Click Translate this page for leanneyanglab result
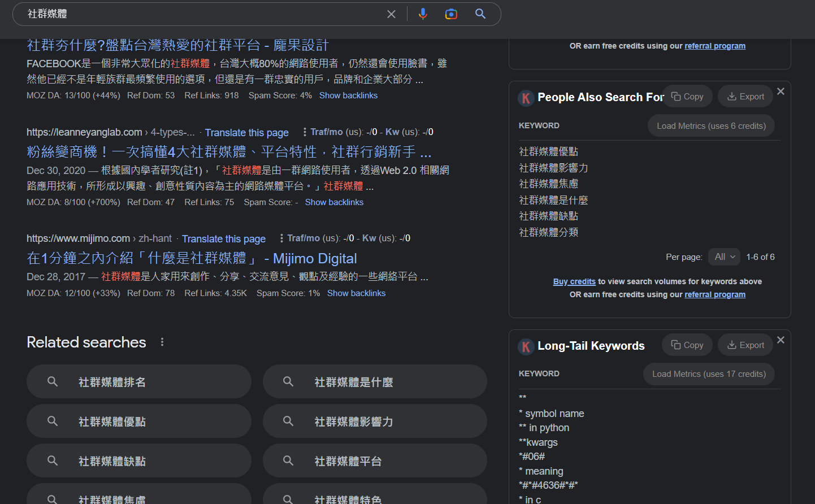 click(246, 133)
